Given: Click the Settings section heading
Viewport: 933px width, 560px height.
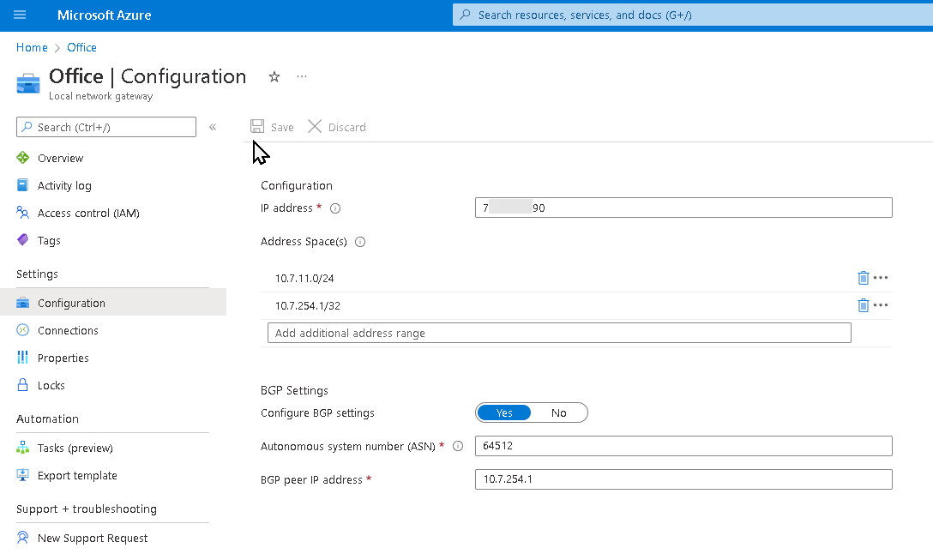Looking at the screenshot, I should pos(37,274).
